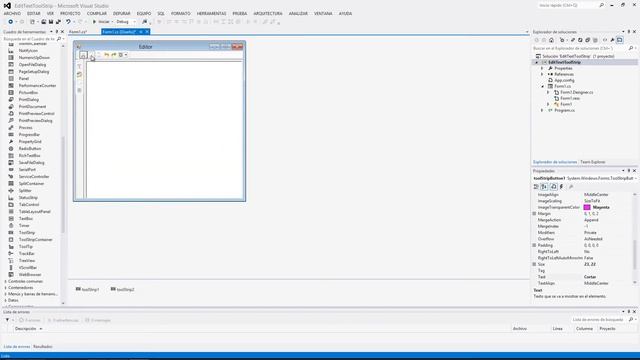Open the Debug configuration dropdown
This screenshot has height=360, width=640.
(126, 22)
